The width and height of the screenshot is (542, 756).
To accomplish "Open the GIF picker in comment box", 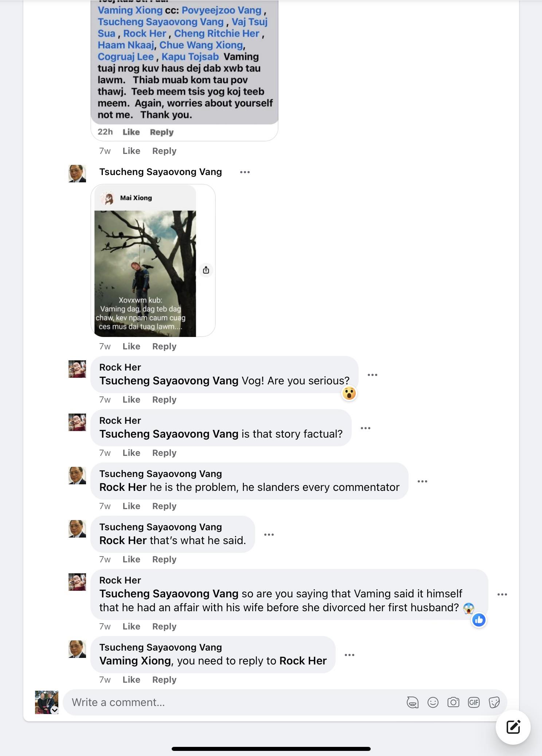I will pyautogui.click(x=473, y=702).
